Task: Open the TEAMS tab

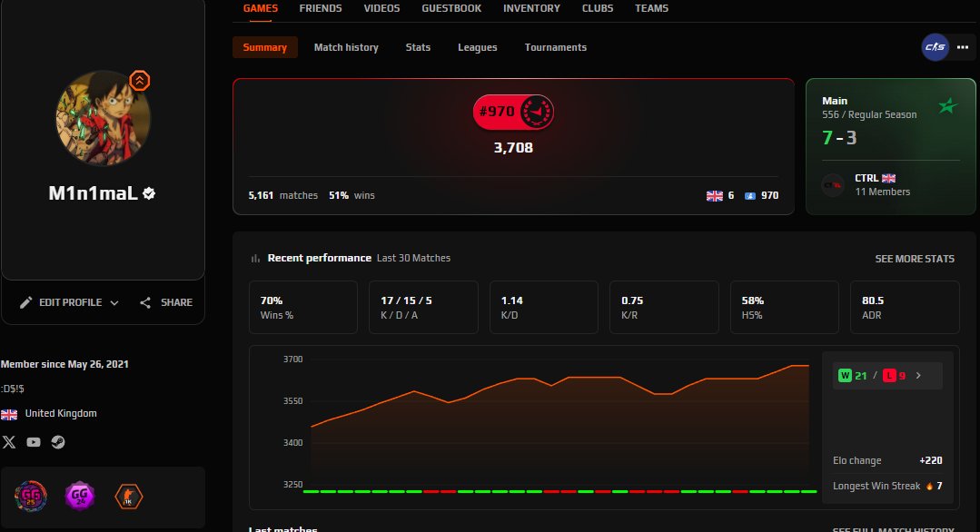Action: coord(651,8)
